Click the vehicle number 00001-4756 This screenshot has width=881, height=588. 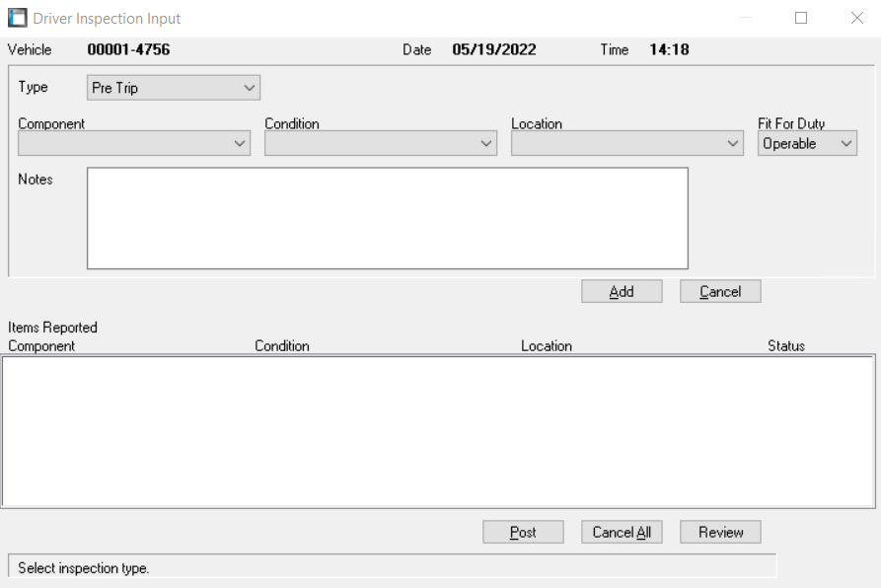point(128,49)
